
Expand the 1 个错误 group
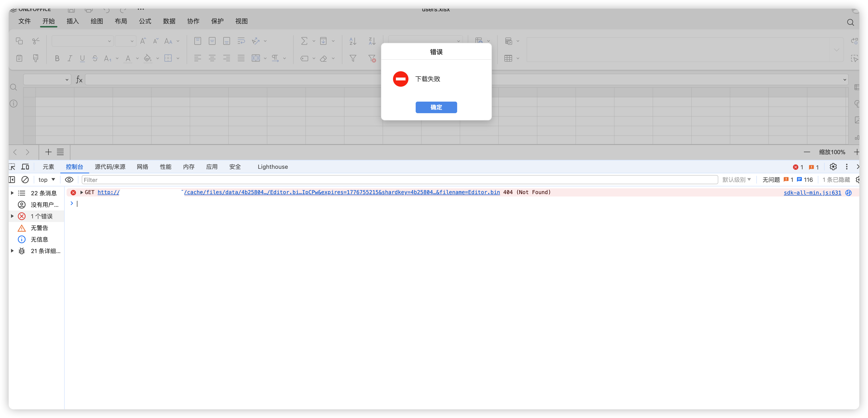(x=13, y=216)
